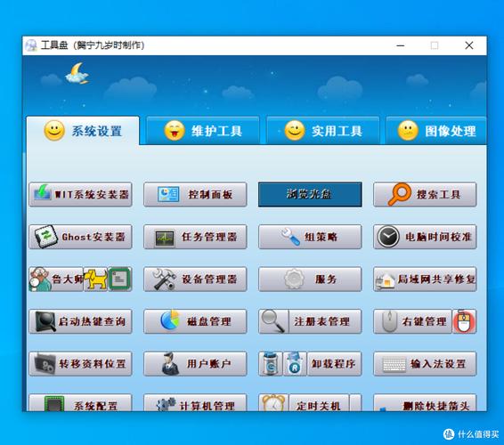The image size is (504, 445).
Task: Click the orange magnifier search icon
Action: [399, 194]
